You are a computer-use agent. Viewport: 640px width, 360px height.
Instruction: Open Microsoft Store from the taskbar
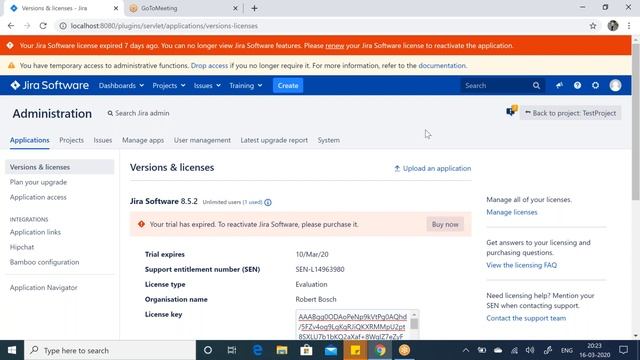(x=306, y=350)
